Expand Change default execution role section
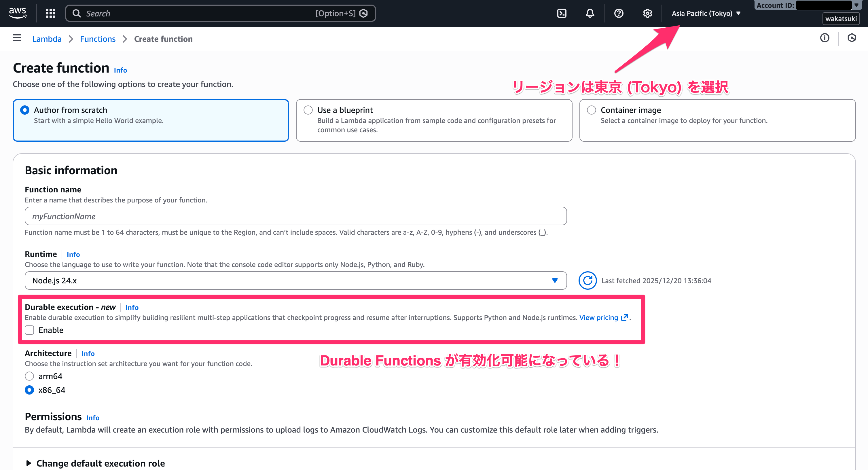 pyautogui.click(x=100, y=463)
